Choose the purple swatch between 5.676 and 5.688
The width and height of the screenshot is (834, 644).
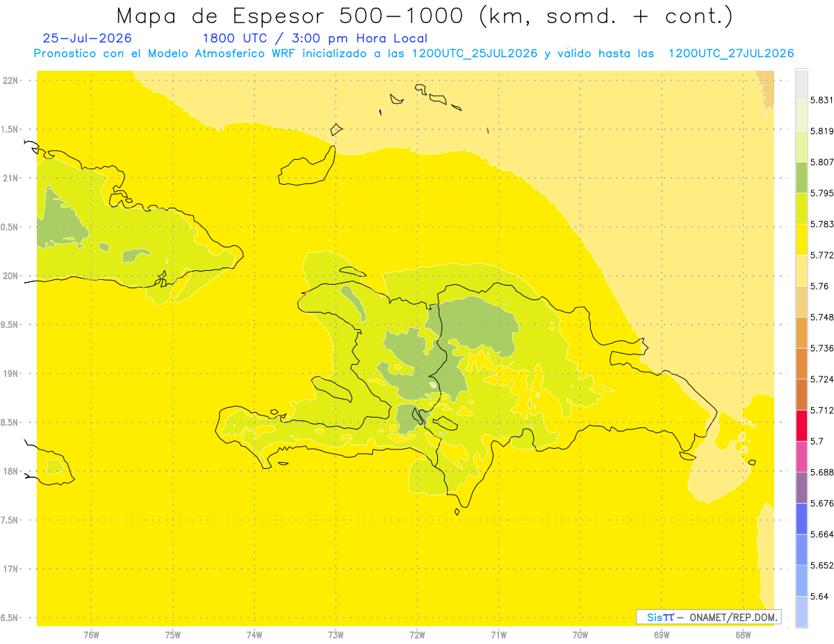pyautogui.click(x=801, y=488)
